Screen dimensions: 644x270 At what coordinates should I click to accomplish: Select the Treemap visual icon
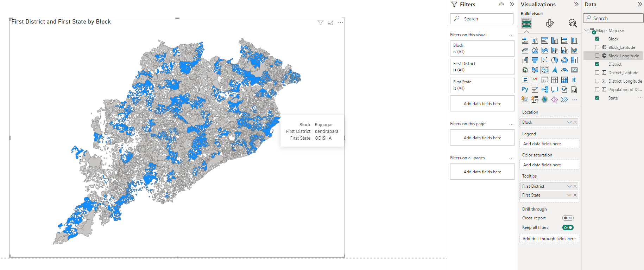click(x=574, y=60)
